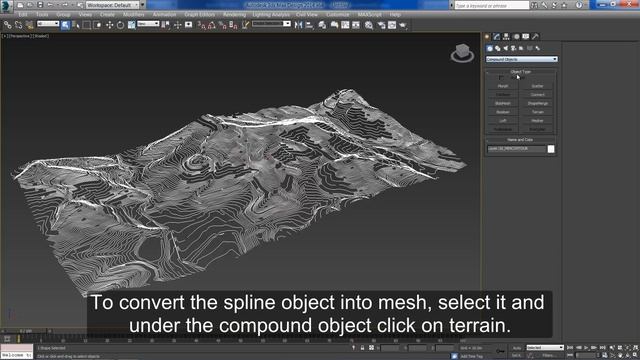Open the Graph Editors menu
This screenshot has height=360, width=640.
tap(200, 15)
